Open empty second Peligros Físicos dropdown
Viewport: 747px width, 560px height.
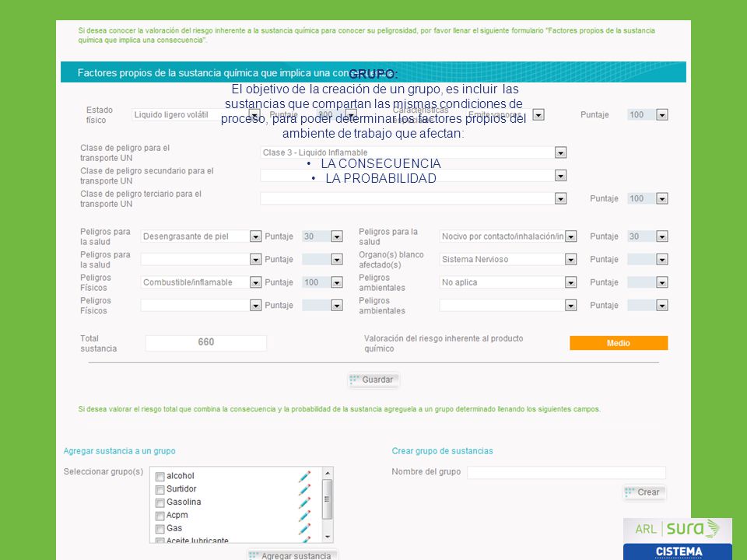click(255, 305)
